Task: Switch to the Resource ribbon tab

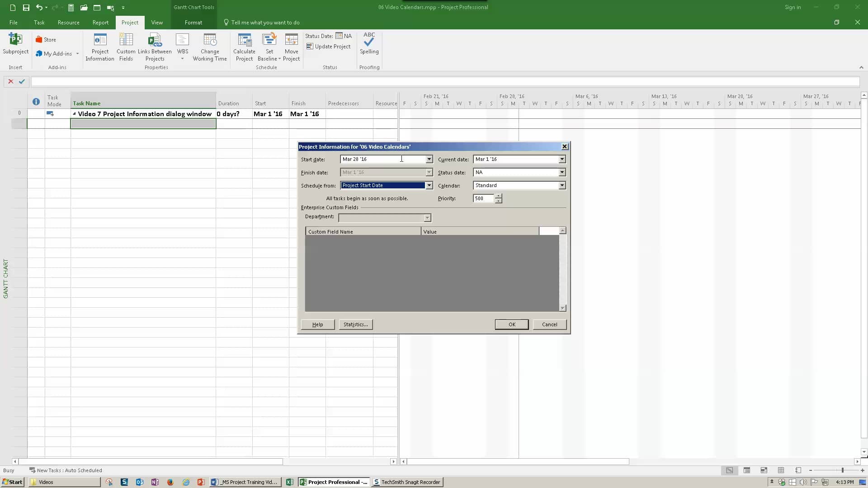Action: 68,22
